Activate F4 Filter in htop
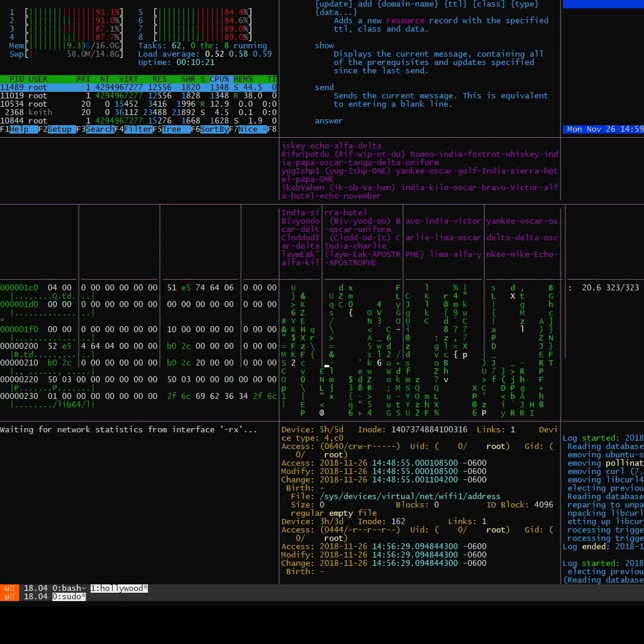 coord(134,129)
